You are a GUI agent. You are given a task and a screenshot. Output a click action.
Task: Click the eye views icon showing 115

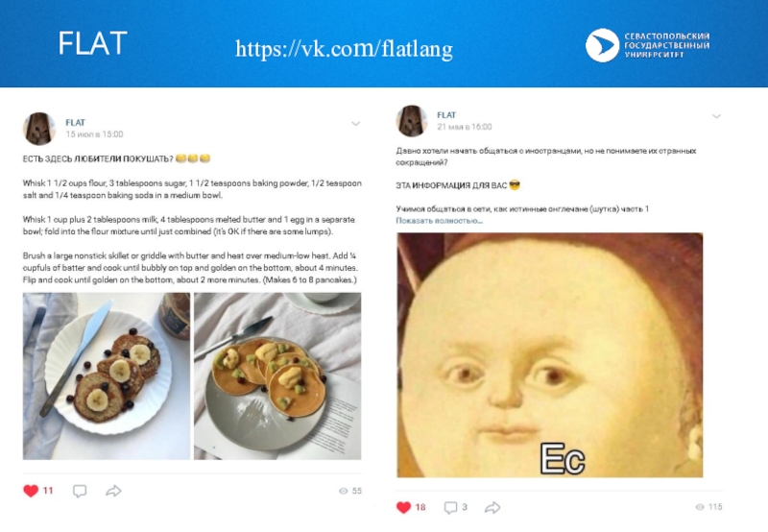(x=700, y=507)
